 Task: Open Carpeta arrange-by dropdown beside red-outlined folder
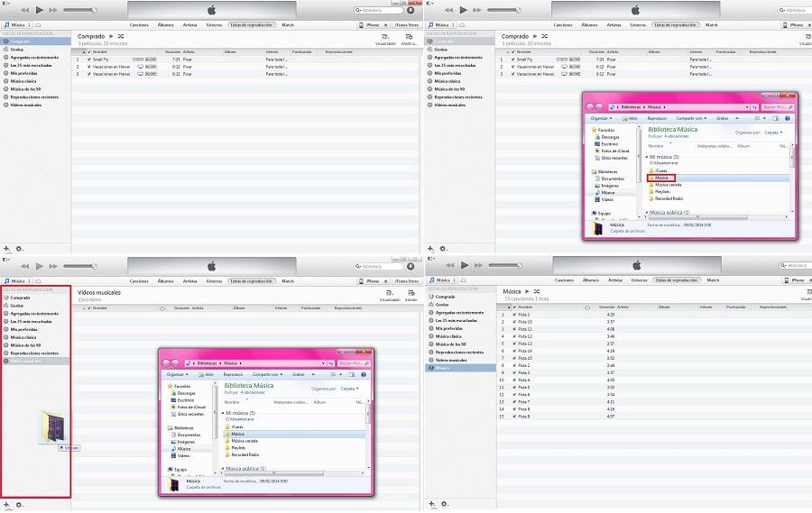point(771,132)
